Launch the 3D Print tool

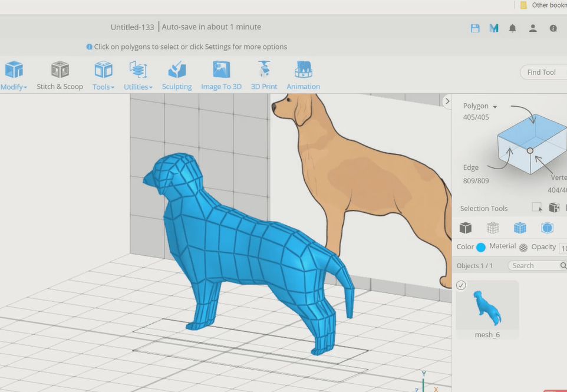pos(264,75)
